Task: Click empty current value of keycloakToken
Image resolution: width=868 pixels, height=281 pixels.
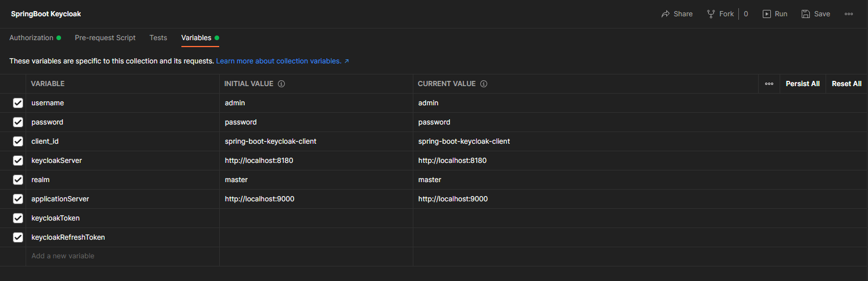Action: click(640, 218)
